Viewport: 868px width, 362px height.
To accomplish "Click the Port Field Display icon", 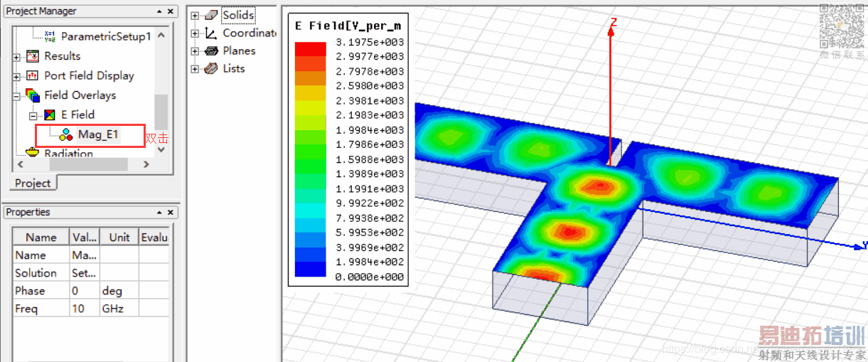I will [33, 75].
